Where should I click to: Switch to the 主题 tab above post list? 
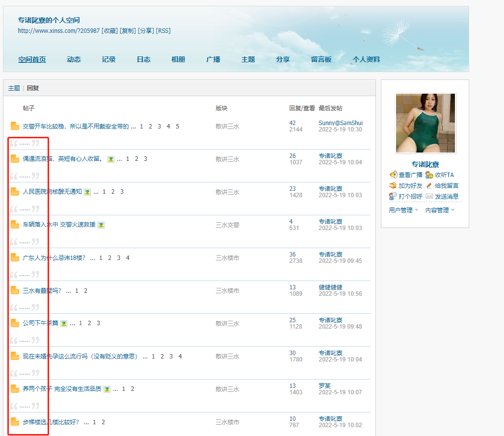point(14,88)
